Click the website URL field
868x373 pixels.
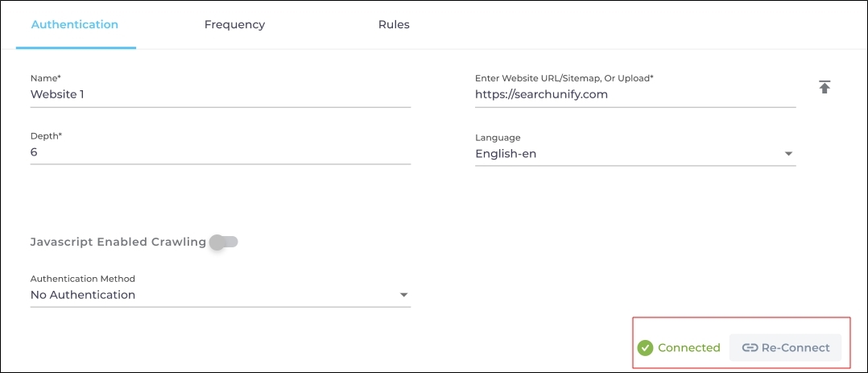click(634, 94)
